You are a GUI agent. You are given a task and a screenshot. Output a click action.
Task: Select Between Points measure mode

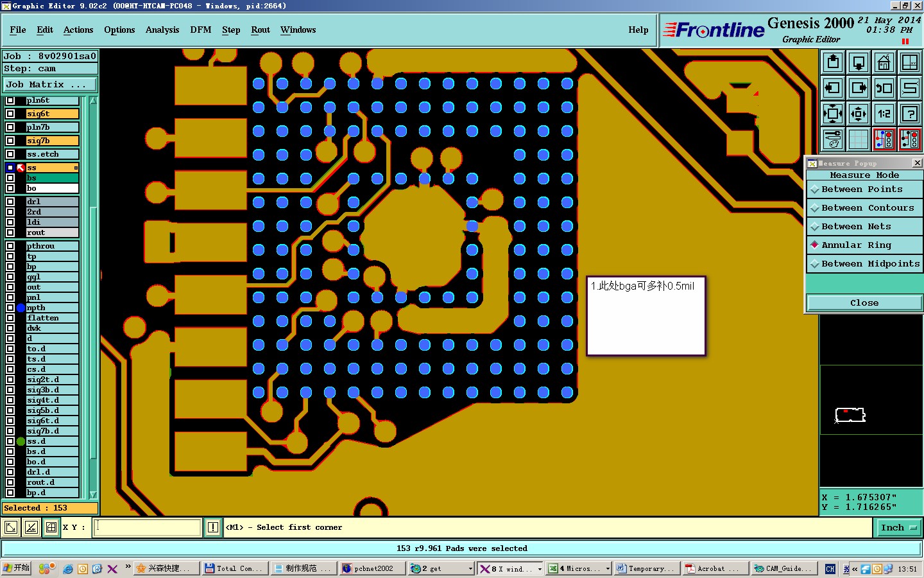pyautogui.click(x=864, y=189)
